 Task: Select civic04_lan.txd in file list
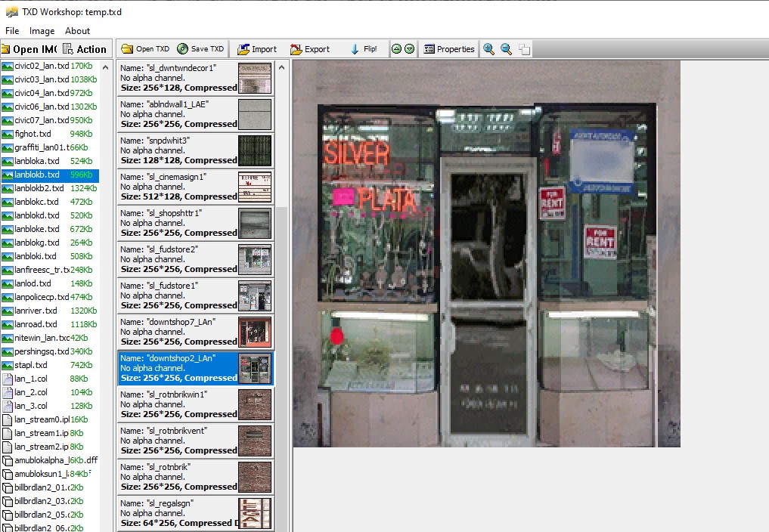50,93
